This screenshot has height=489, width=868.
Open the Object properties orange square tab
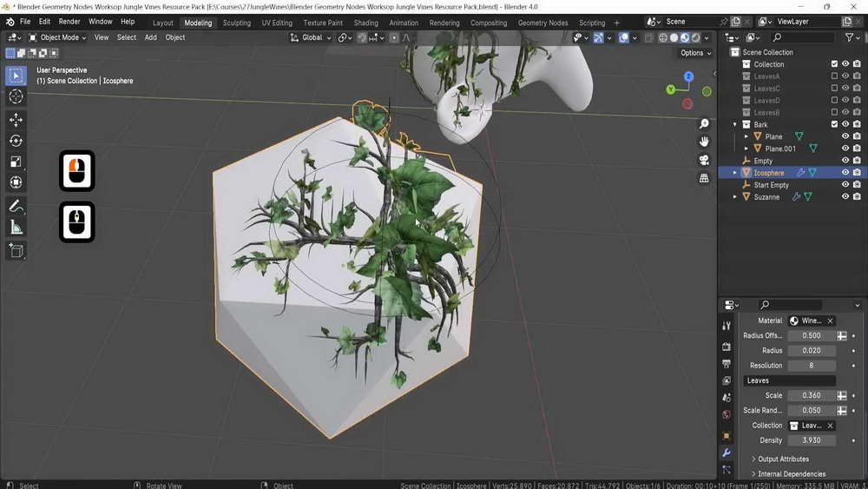[727, 436]
